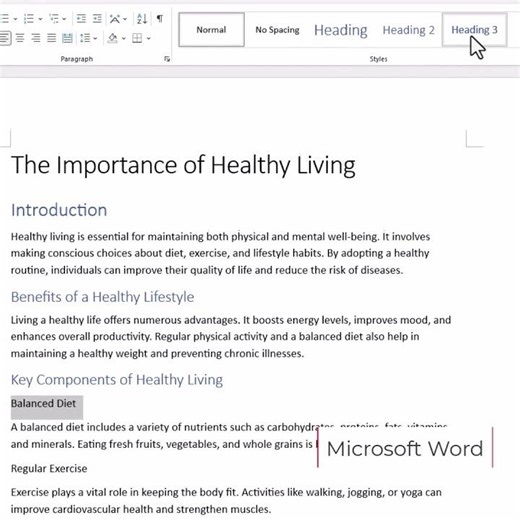The height and width of the screenshot is (520, 520).
Task: Click the 'Benefits of a Healthy Lifestyle' heading
Action: 102,297
